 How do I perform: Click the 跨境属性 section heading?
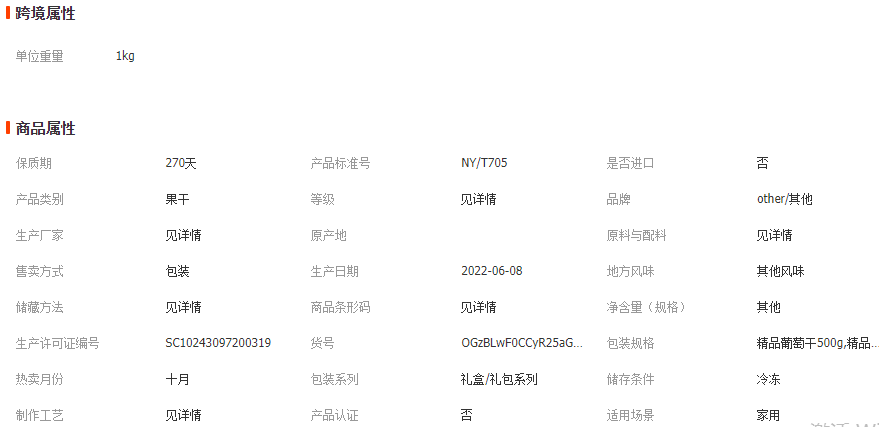click(x=45, y=14)
